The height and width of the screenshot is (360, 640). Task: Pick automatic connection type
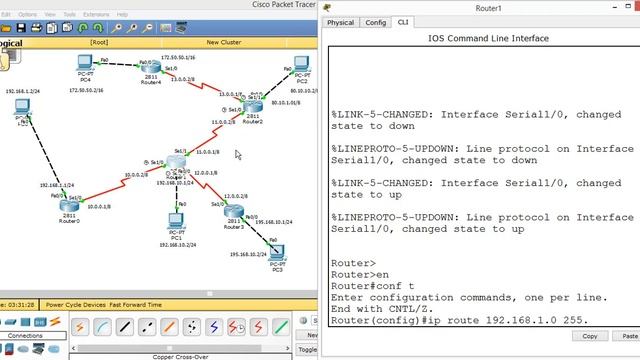pyautogui.click(x=80, y=327)
